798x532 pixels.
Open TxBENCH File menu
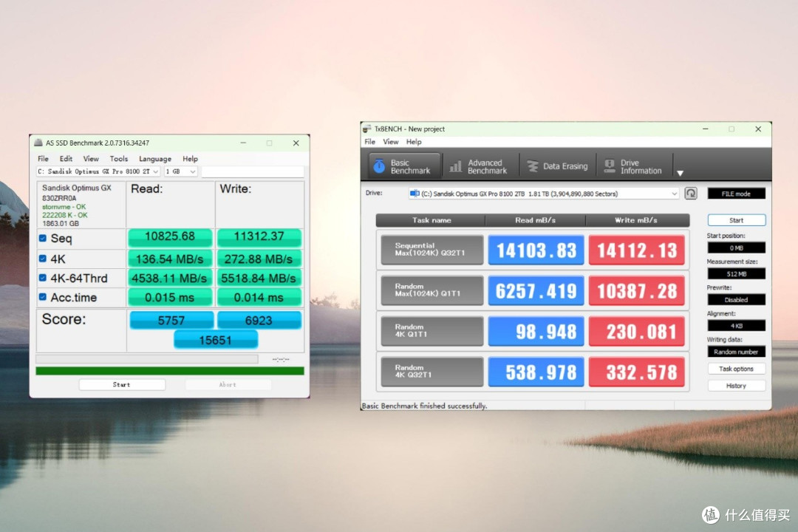pos(370,142)
